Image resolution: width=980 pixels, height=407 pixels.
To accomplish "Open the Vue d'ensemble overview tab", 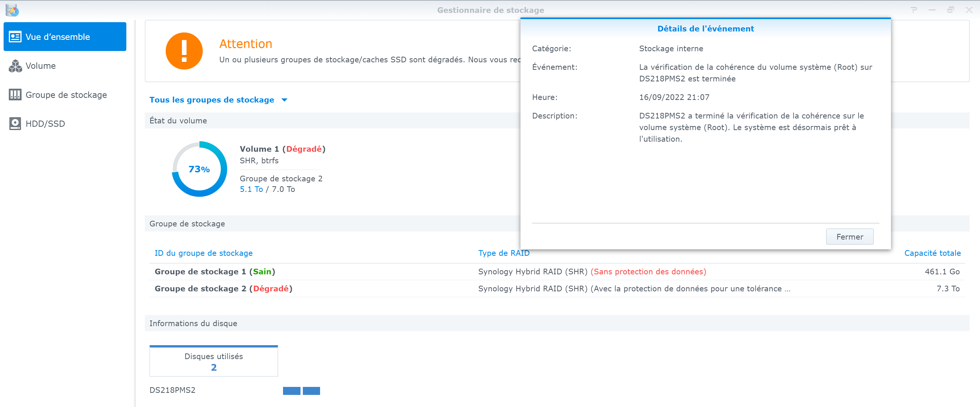I will click(65, 37).
